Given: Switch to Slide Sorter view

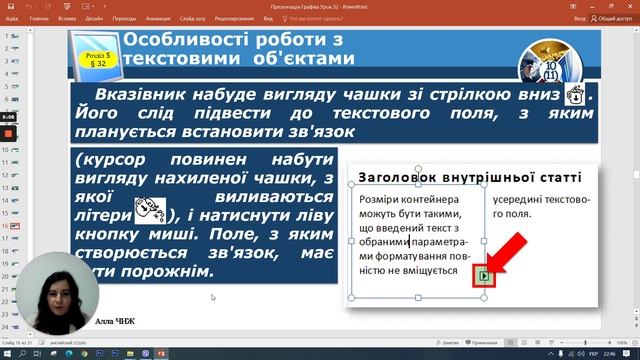Looking at the screenshot, I should pyautogui.click(x=524, y=343).
